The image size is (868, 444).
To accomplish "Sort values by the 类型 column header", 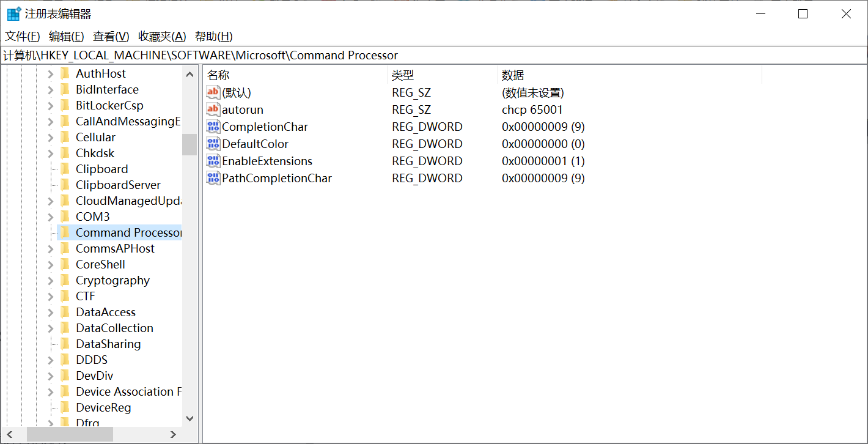I will [440, 75].
